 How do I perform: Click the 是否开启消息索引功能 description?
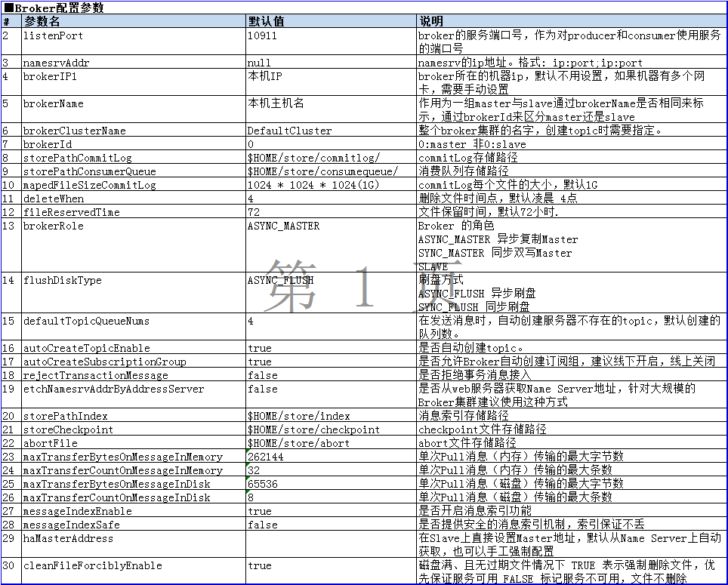tap(572, 510)
